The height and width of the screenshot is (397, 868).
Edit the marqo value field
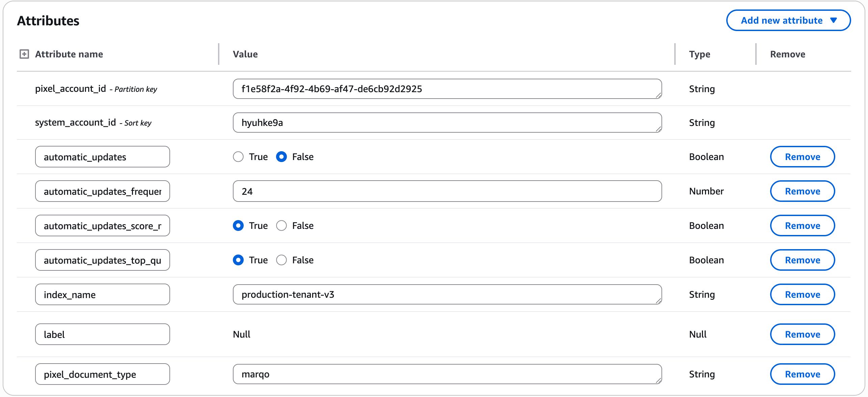point(447,374)
